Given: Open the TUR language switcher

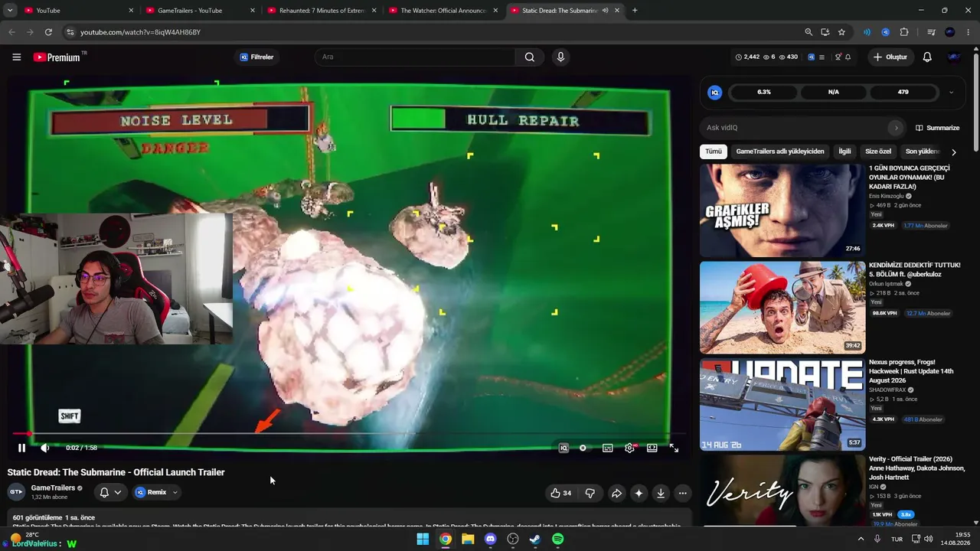Looking at the screenshot, I should pyautogui.click(x=897, y=539).
